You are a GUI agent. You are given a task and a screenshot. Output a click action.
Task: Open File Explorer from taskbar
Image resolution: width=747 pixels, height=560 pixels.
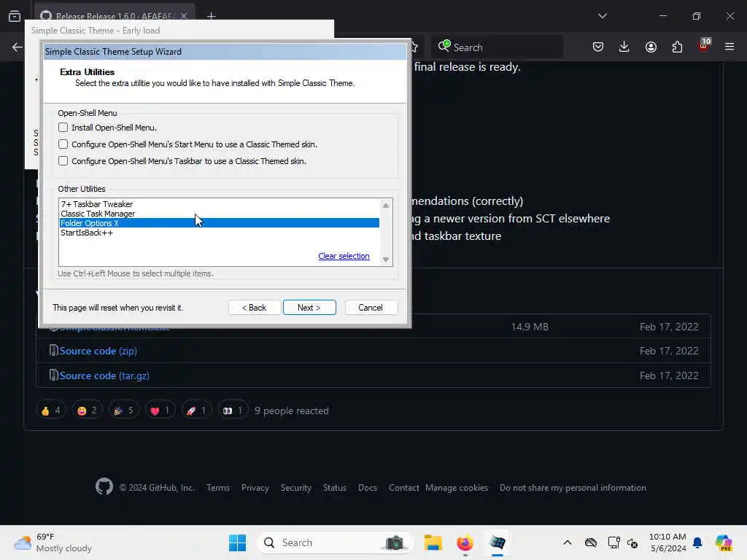[433, 542]
